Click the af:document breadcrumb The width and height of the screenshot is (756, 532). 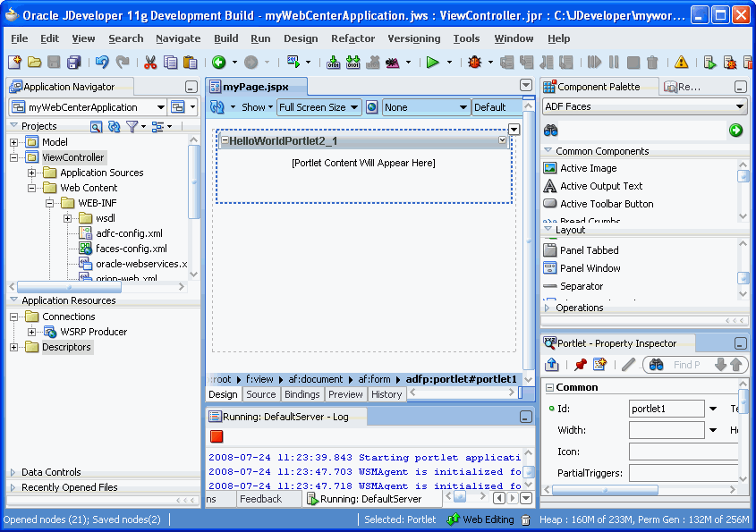pos(315,379)
